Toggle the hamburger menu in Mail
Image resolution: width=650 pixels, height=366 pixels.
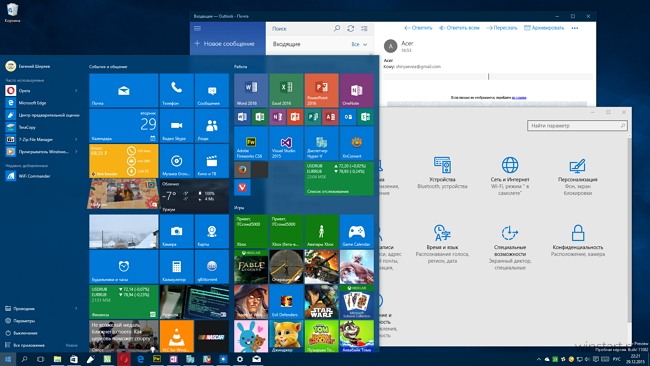tap(197, 28)
